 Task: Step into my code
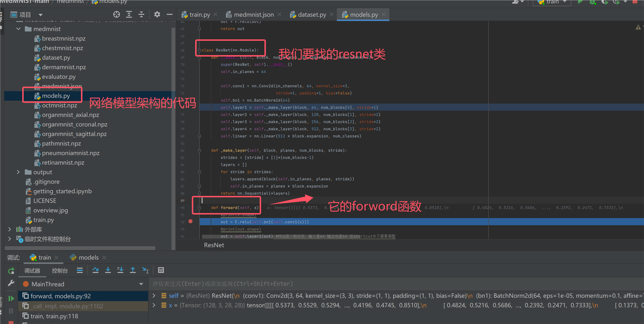click(x=120, y=270)
